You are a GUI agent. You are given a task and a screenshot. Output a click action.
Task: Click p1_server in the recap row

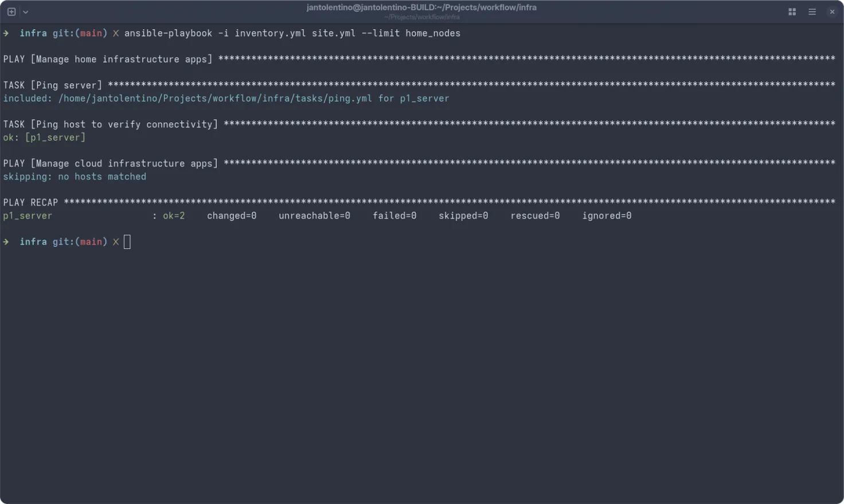pos(28,216)
